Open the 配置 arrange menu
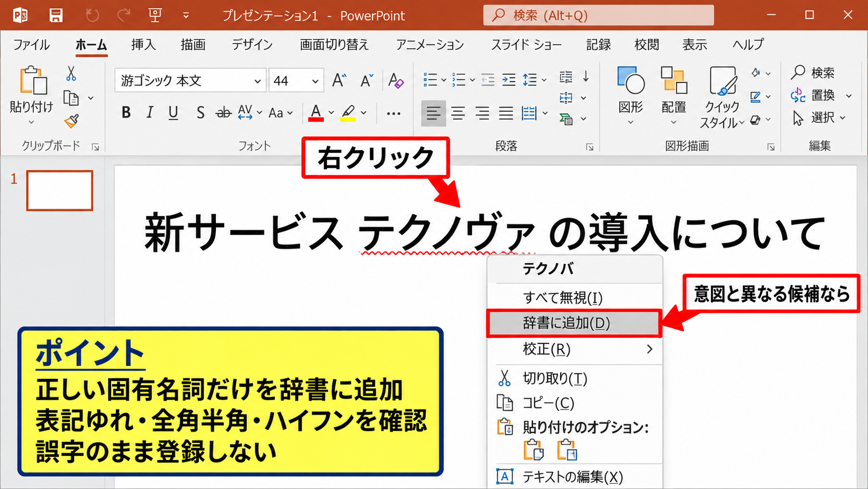The height and width of the screenshot is (489, 868). click(x=674, y=95)
